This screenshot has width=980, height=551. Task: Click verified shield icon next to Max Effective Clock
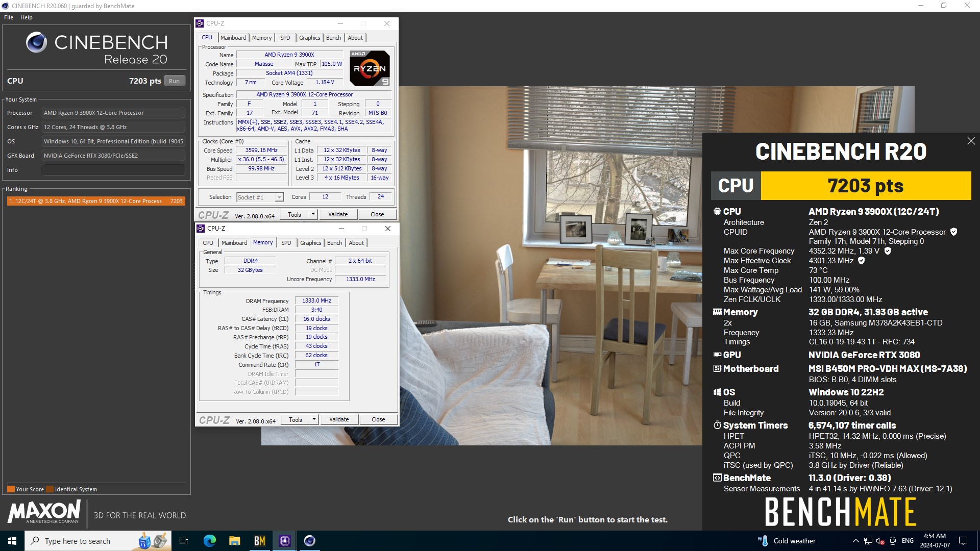[x=862, y=261]
